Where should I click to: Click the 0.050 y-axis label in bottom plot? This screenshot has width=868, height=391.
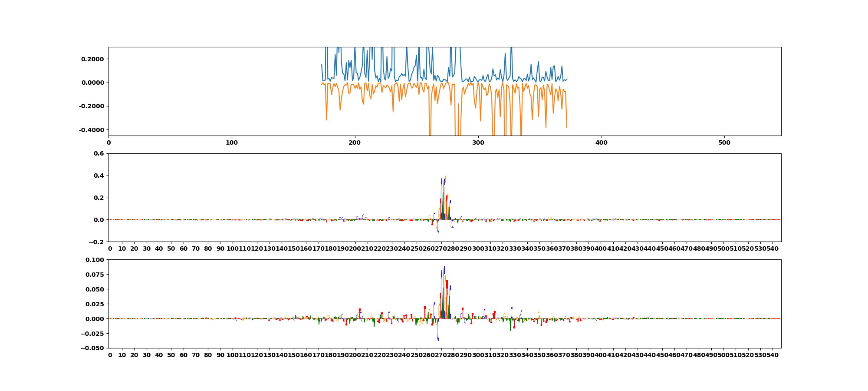tap(94, 289)
